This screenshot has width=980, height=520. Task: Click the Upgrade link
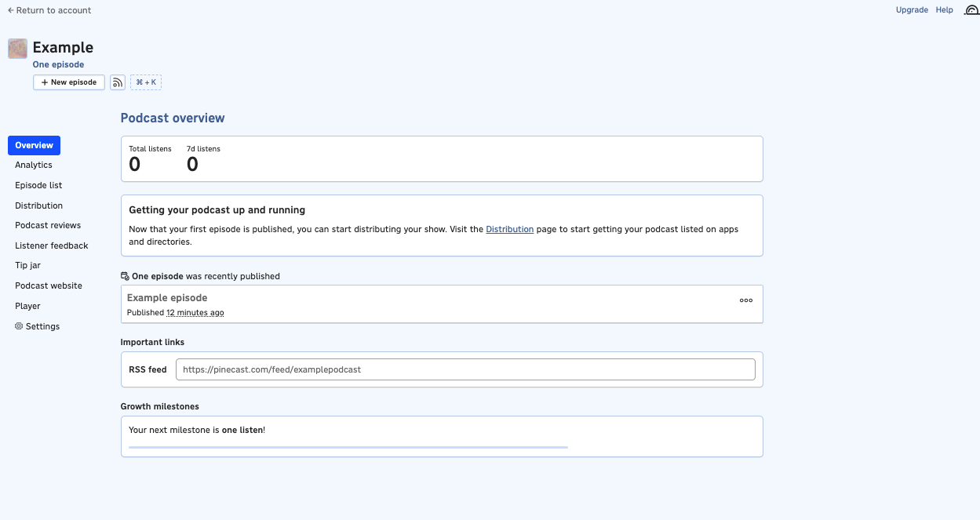pyautogui.click(x=912, y=10)
